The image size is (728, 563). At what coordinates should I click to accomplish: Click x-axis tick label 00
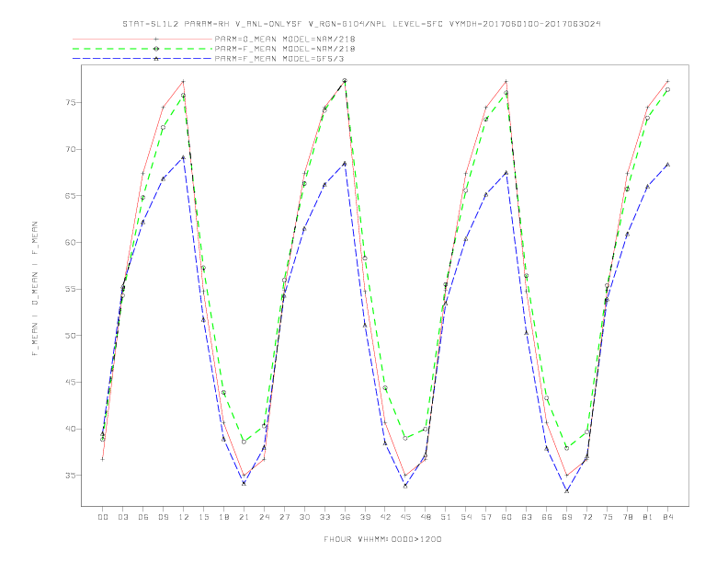(103, 517)
